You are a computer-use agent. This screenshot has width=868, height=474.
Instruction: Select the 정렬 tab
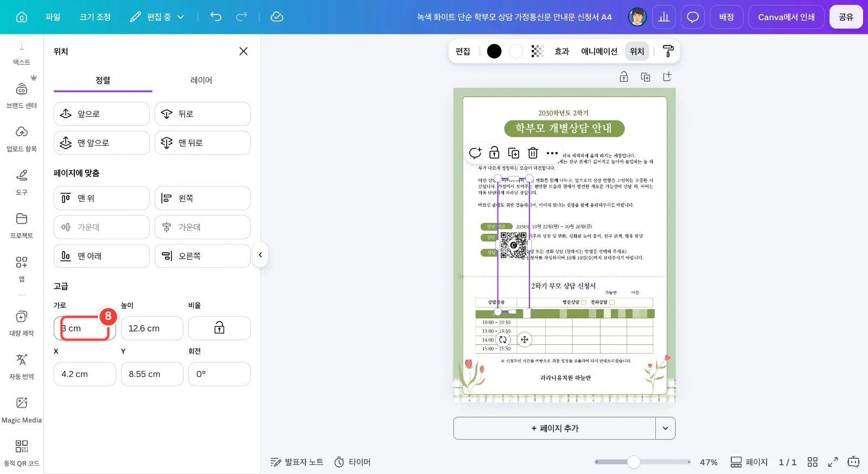point(103,80)
